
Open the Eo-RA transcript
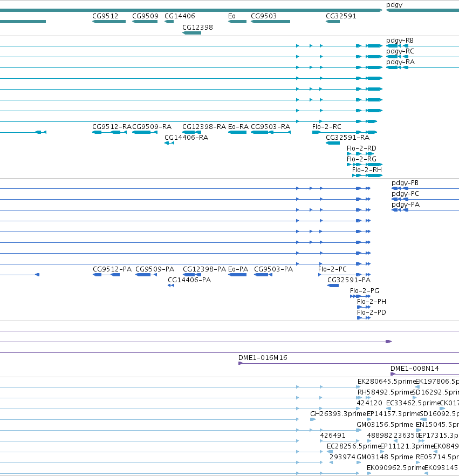click(237, 132)
